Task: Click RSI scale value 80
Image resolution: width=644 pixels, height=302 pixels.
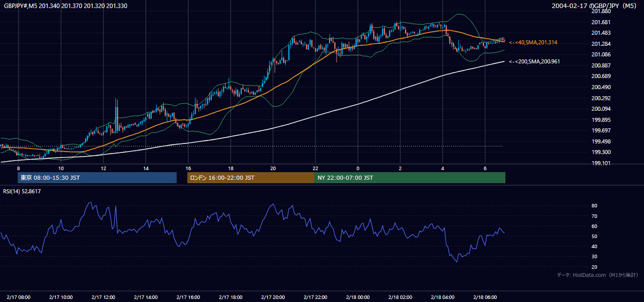Action: click(594, 206)
